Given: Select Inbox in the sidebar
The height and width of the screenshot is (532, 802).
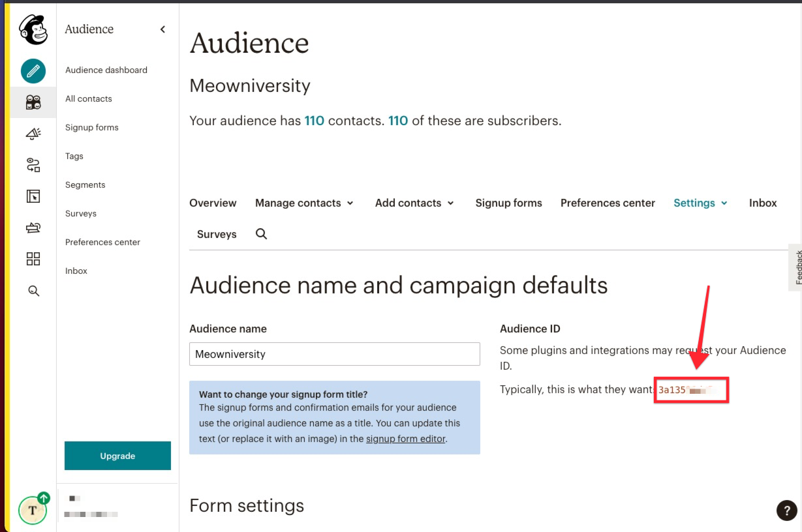Looking at the screenshot, I should point(76,271).
